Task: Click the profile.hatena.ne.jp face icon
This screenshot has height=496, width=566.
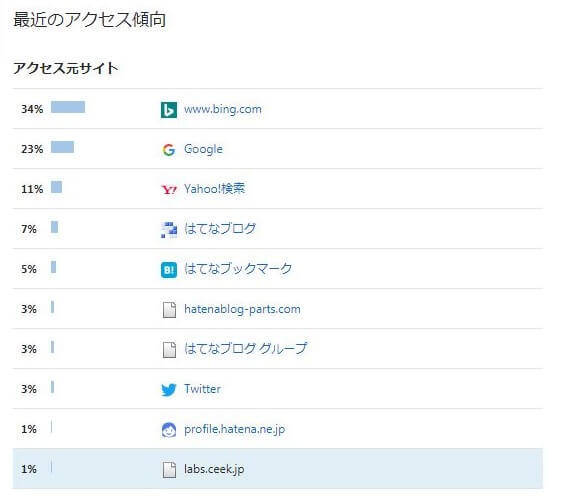Action: point(169,430)
